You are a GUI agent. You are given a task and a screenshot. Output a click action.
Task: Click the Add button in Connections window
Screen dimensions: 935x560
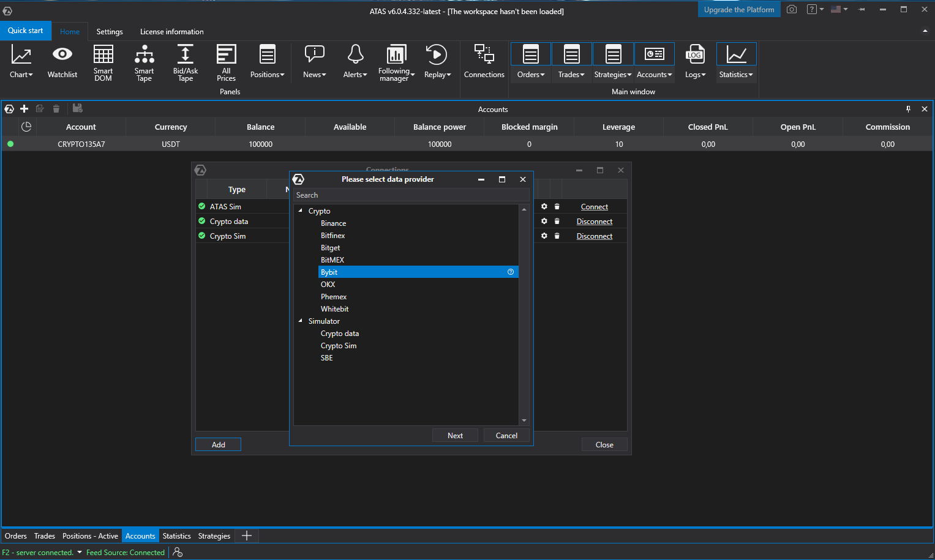click(218, 444)
